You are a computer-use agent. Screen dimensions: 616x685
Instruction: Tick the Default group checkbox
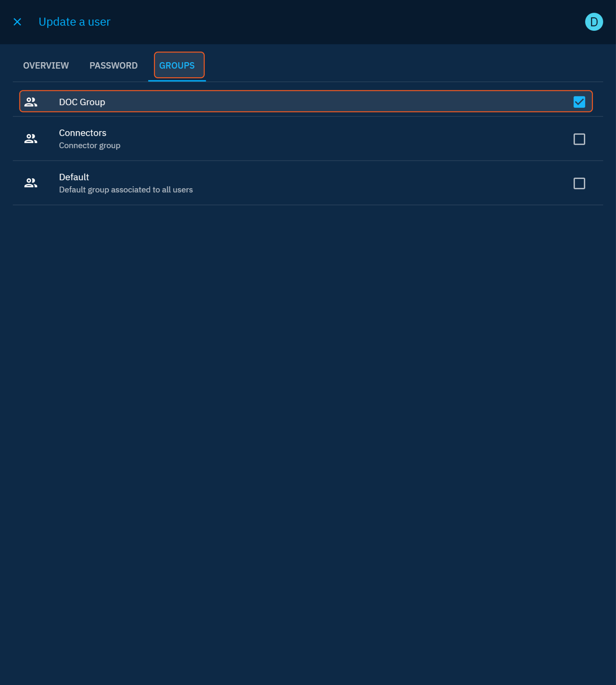click(x=579, y=183)
